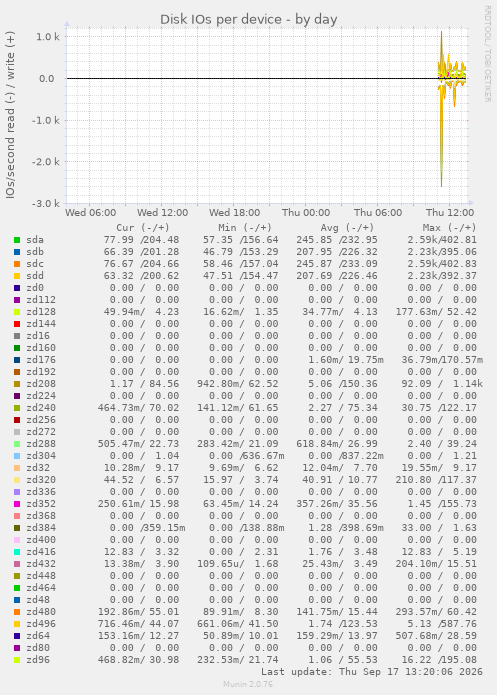Click the 'Max (-/+)' column header

click(x=449, y=227)
